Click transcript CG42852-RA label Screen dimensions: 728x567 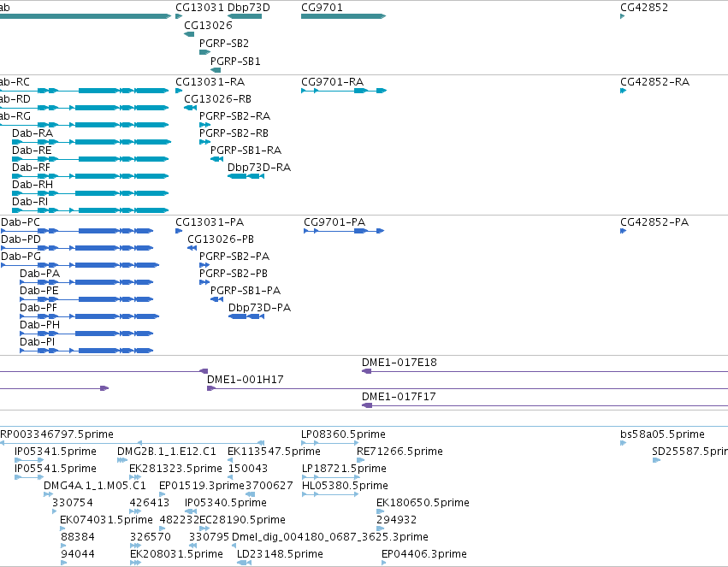654,81
